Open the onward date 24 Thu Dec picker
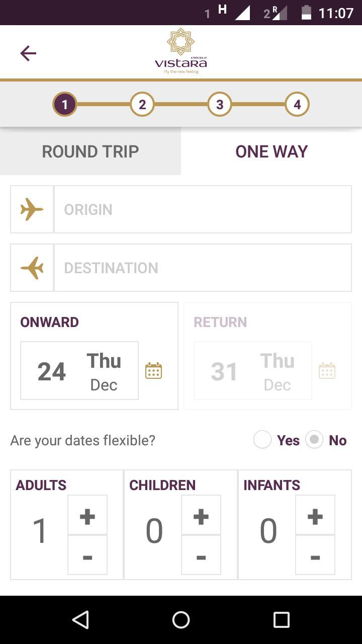Screen dimensions: 362x644 tap(79, 371)
